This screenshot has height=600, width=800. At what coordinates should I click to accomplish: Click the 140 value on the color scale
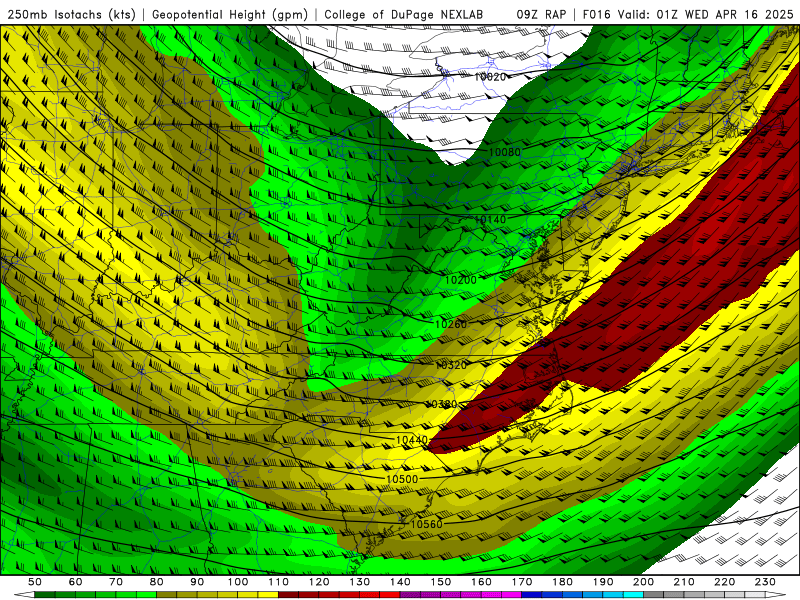tap(400, 582)
